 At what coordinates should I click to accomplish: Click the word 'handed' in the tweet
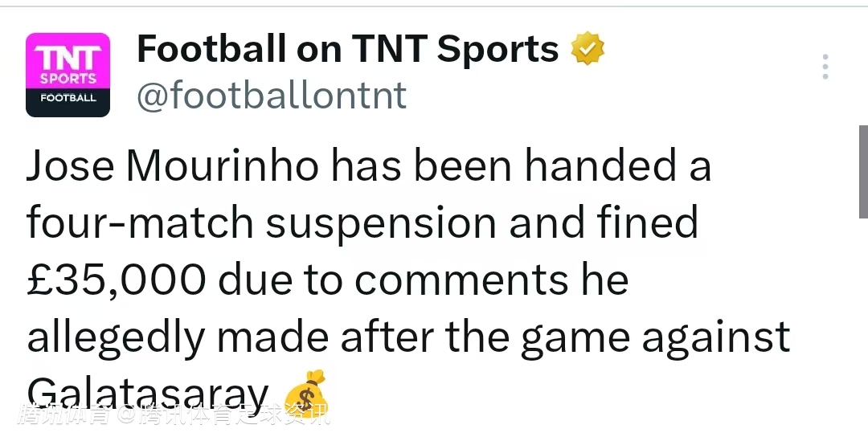597,166
